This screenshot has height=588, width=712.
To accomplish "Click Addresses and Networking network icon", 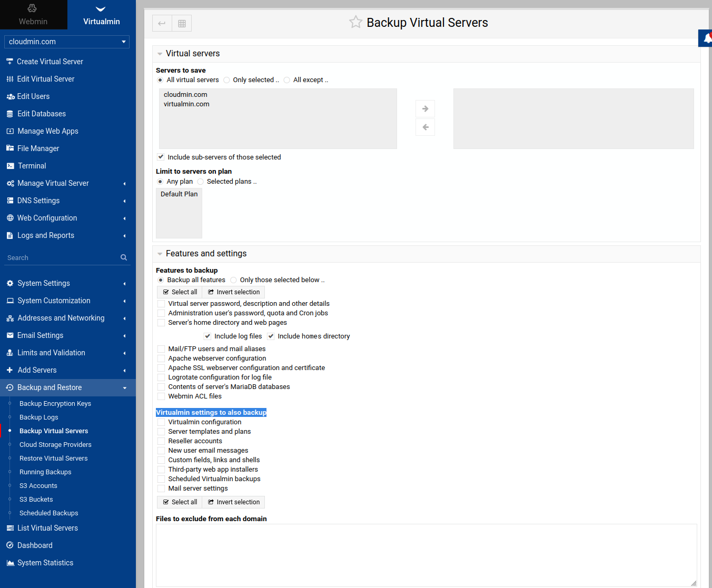I will tap(9, 318).
